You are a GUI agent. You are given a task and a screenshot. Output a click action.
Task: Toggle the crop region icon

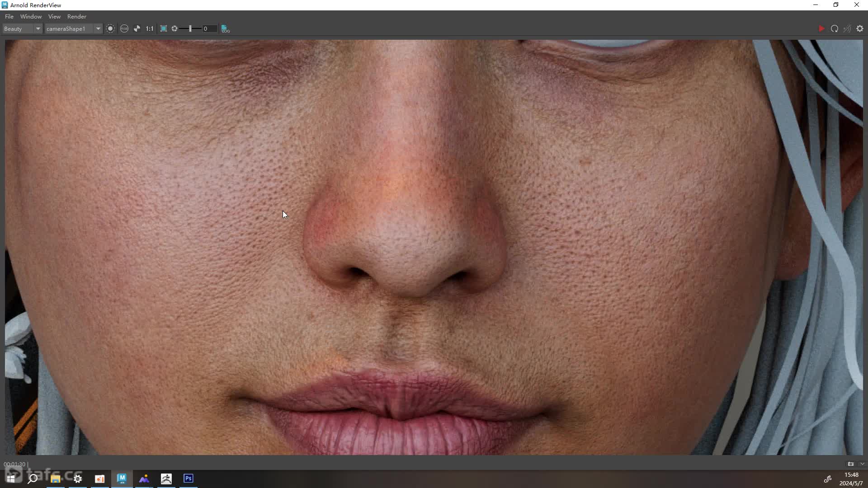pos(164,28)
